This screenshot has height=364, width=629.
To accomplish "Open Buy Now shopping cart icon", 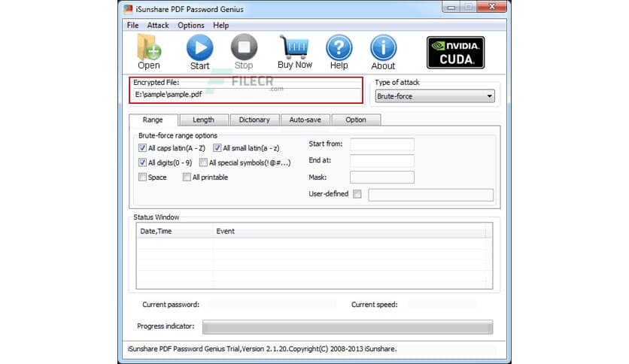I will pyautogui.click(x=294, y=47).
